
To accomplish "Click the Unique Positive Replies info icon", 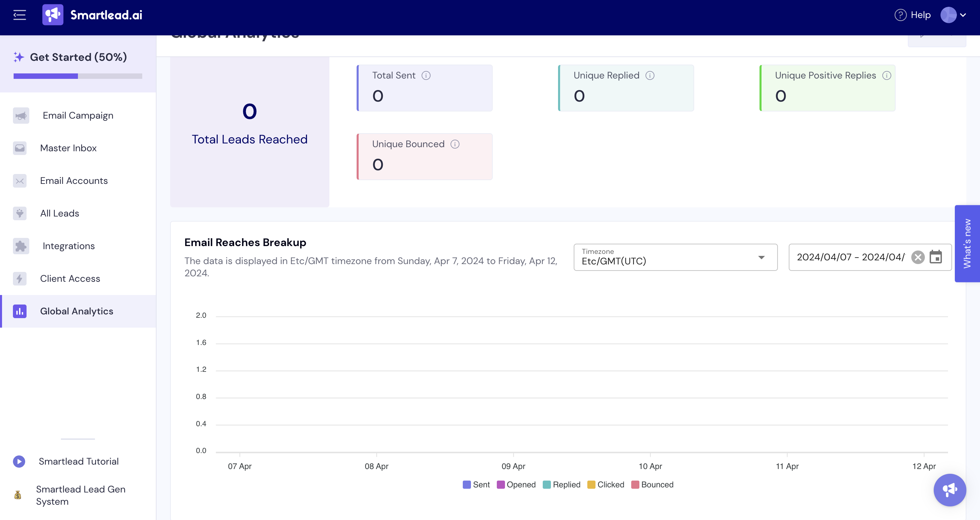I will point(886,76).
